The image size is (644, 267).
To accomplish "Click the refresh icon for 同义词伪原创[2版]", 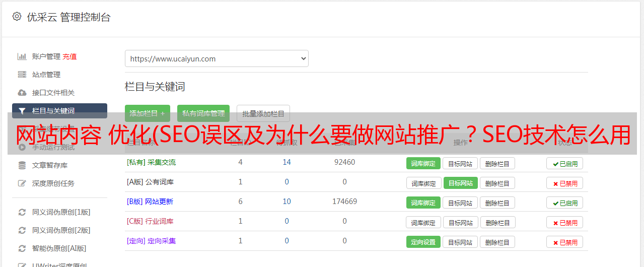I will click(22, 230).
